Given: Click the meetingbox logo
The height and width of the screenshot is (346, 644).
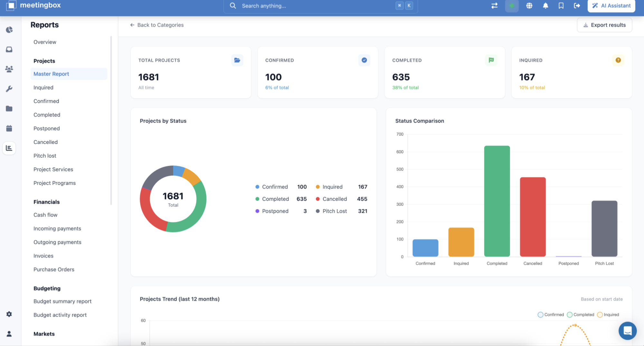Looking at the screenshot, I should pos(33,5).
